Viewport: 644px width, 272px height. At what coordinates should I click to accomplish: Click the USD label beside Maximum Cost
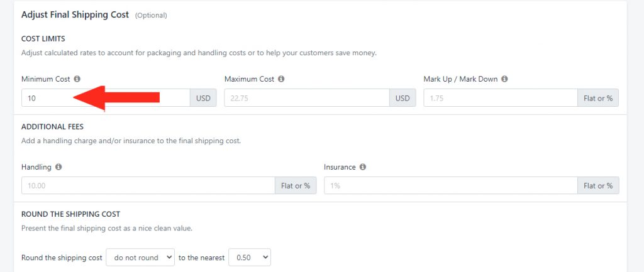(x=402, y=98)
